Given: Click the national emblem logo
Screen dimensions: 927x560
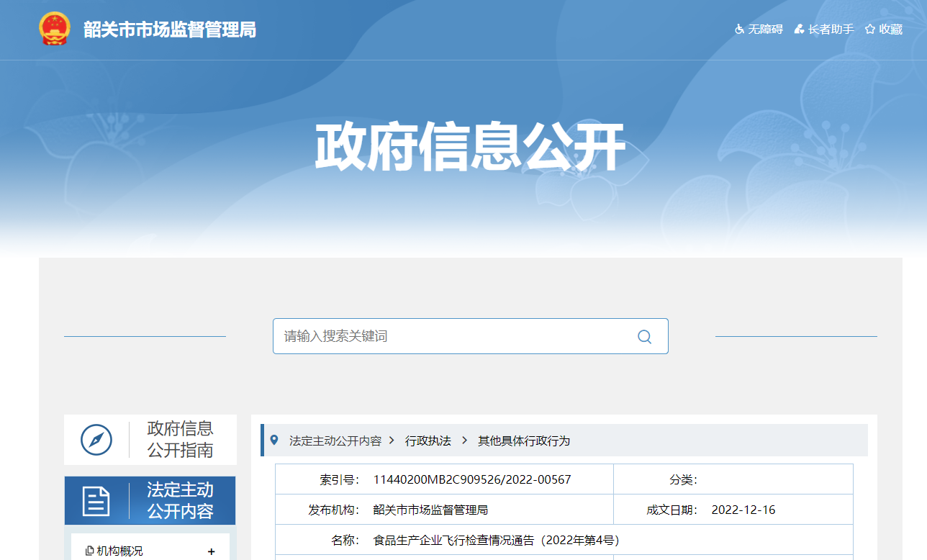Looking at the screenshot, I should tap(55, 29).
